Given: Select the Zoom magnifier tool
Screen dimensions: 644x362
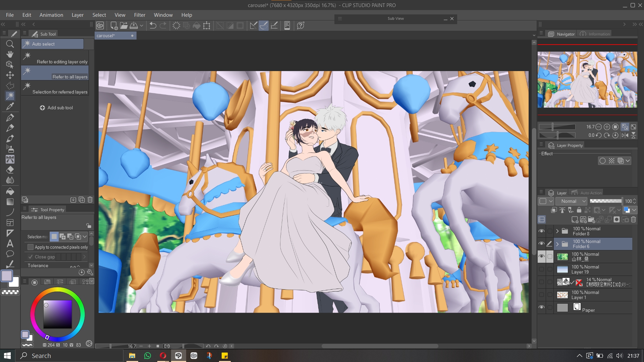Looking at the screenshot, I should (x=10, y=44).
